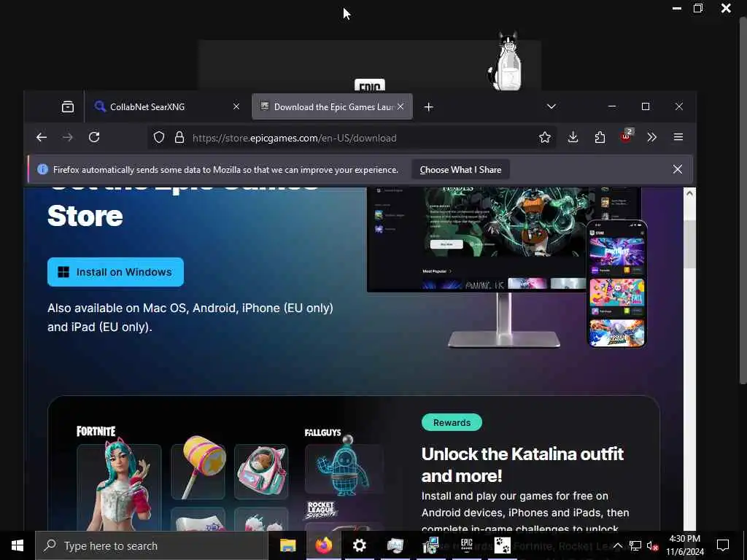
Task: Click the phone mockup store image
Action: [x=616, y=284]
